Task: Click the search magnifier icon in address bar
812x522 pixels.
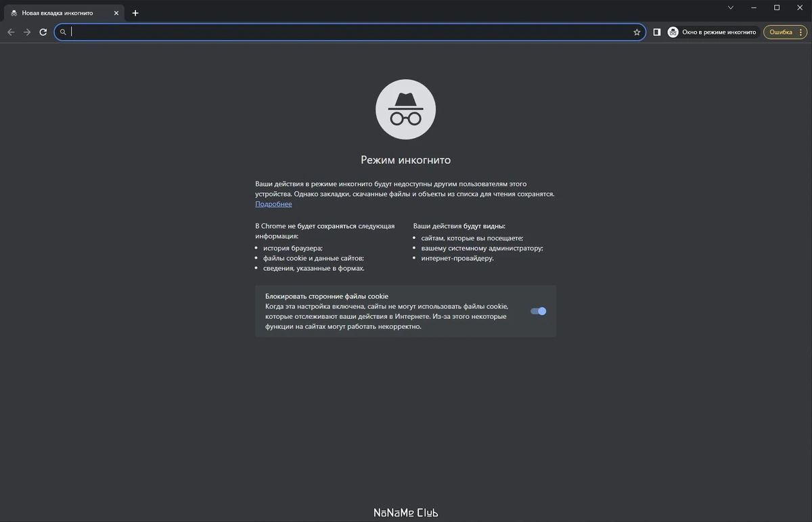Action: click(63, 32)
